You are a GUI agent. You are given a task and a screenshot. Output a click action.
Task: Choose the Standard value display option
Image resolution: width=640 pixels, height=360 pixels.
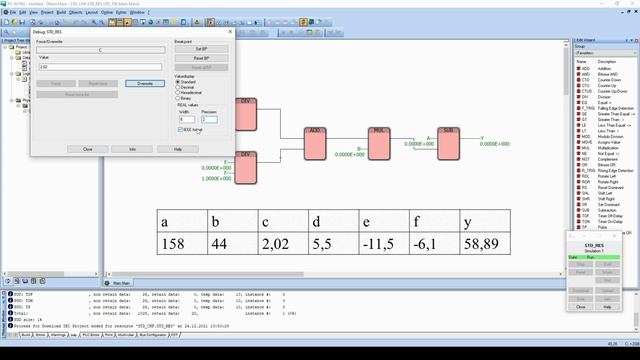pos(186,82)
